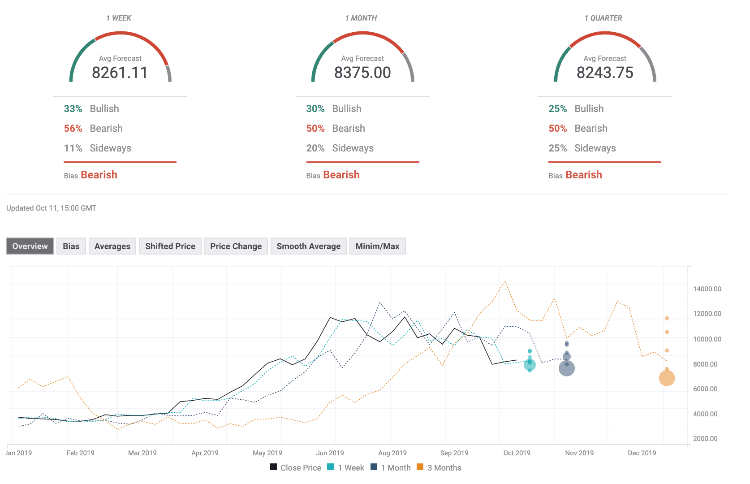
Task: Show the Shifted Price view
Action: pyautogui.click(x=171, y=246)
